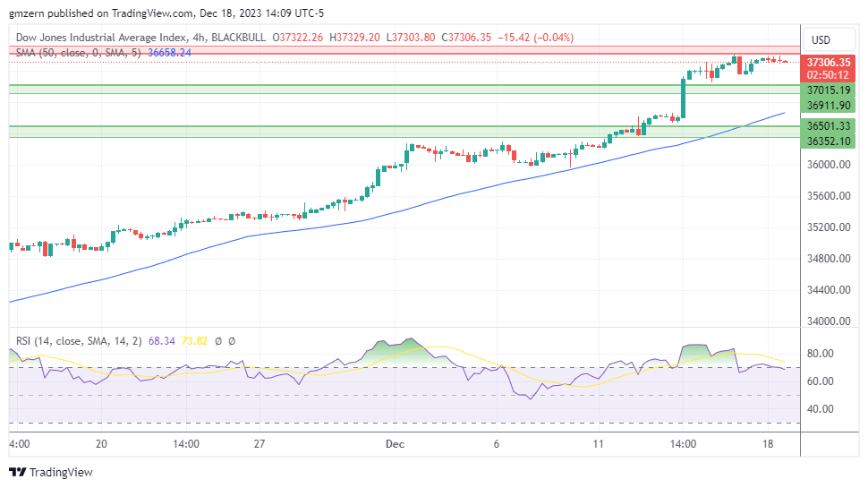This screenshot has width=868, height=488.
Task: Click the 36501.33 green level label
Action: tap(828, 126)
